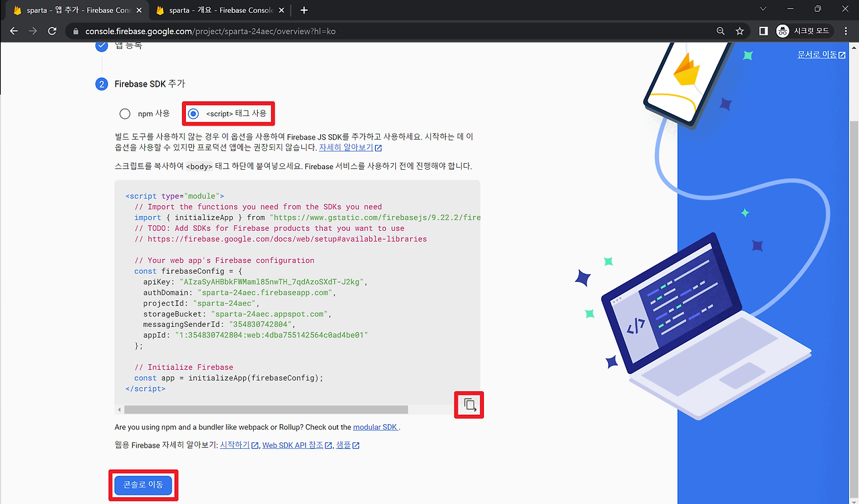View site information lock icon

coord(75,32)
